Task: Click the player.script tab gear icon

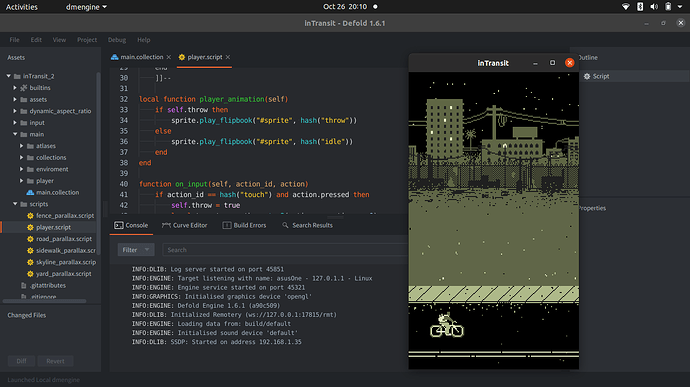Action: pos(182,57)
